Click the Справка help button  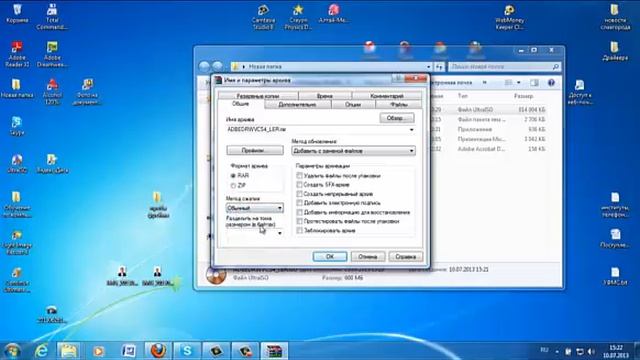(x=405, y=256)
